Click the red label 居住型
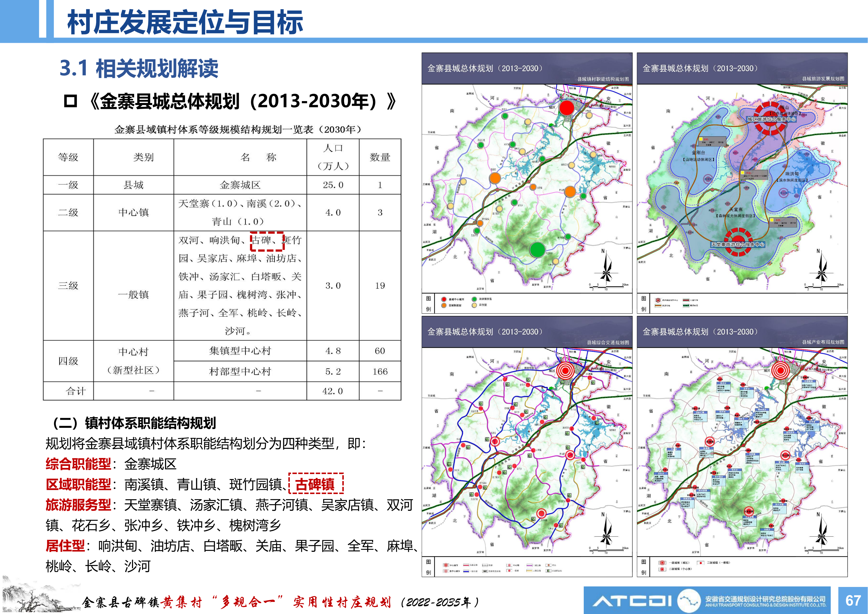The image size is (868, 614). tap(65, 546)
